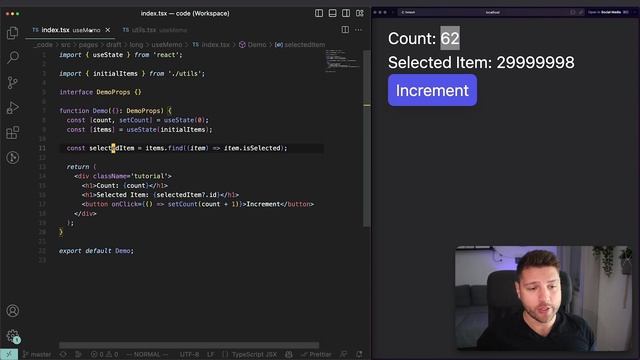640x360 pixels.
Task: Click the return keyword on line 13
Action: [x=78, y=167]
